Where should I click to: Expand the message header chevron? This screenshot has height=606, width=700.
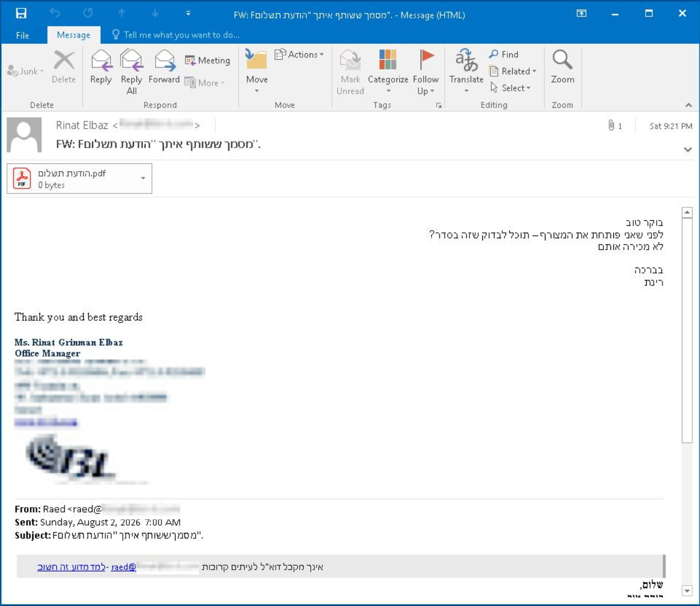(x=688, y=149)
